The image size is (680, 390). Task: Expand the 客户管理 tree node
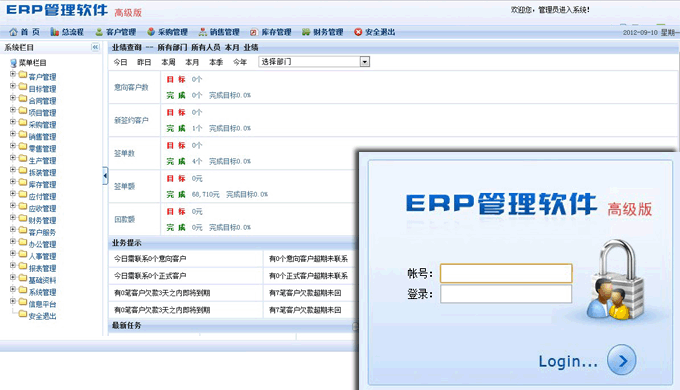pyautogui.click(x=13, y=74)
